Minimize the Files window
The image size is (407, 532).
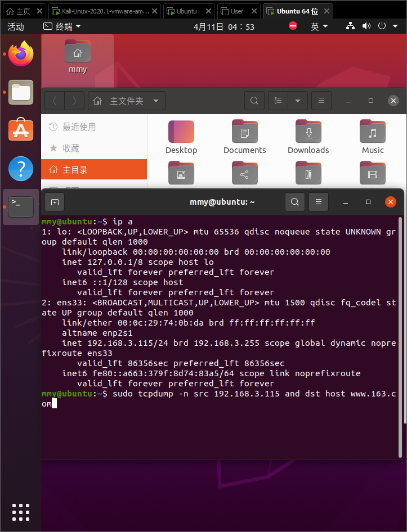[x=348, y=101]
